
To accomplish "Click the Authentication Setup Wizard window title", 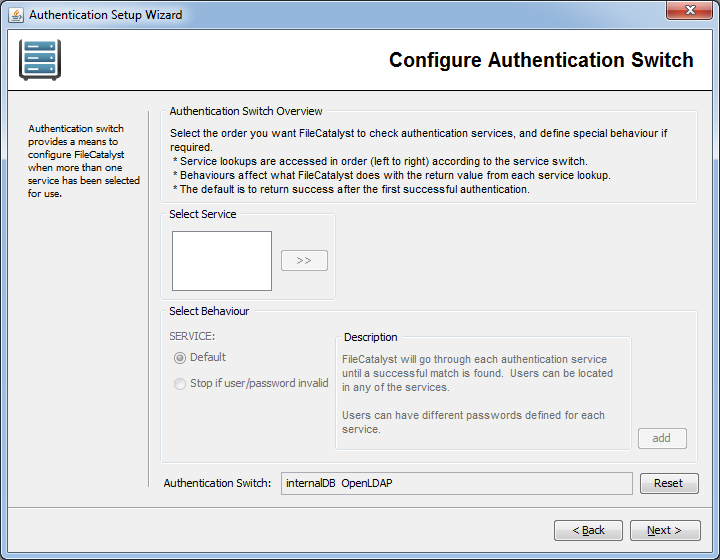I will pos(106,15).
